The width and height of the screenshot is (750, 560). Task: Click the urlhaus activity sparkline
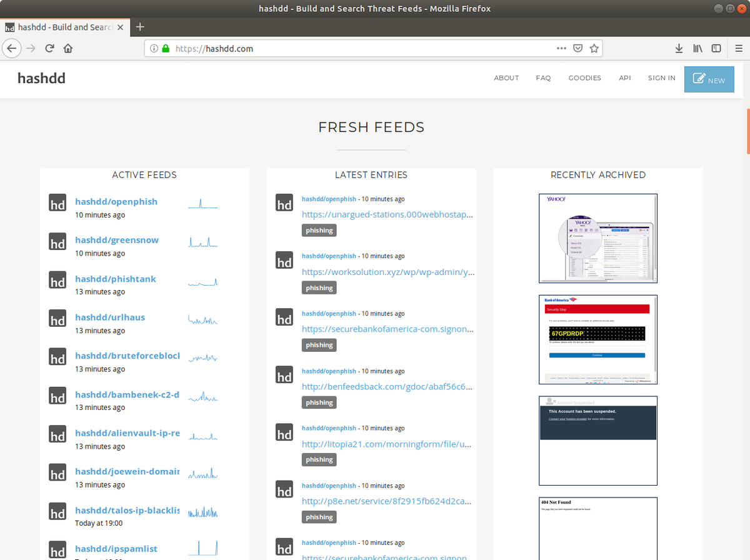(203, 319)
